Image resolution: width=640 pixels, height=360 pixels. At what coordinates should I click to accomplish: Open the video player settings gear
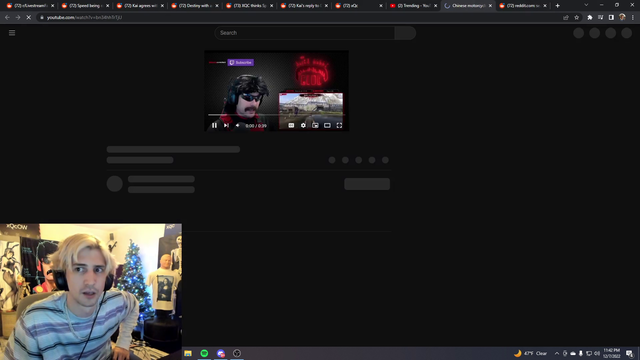303,125
